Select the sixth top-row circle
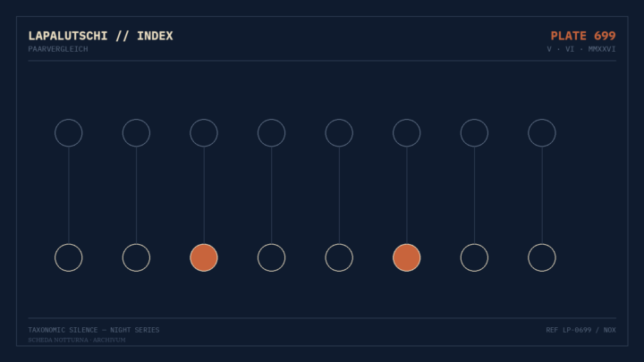 click(x=407, y=133)
